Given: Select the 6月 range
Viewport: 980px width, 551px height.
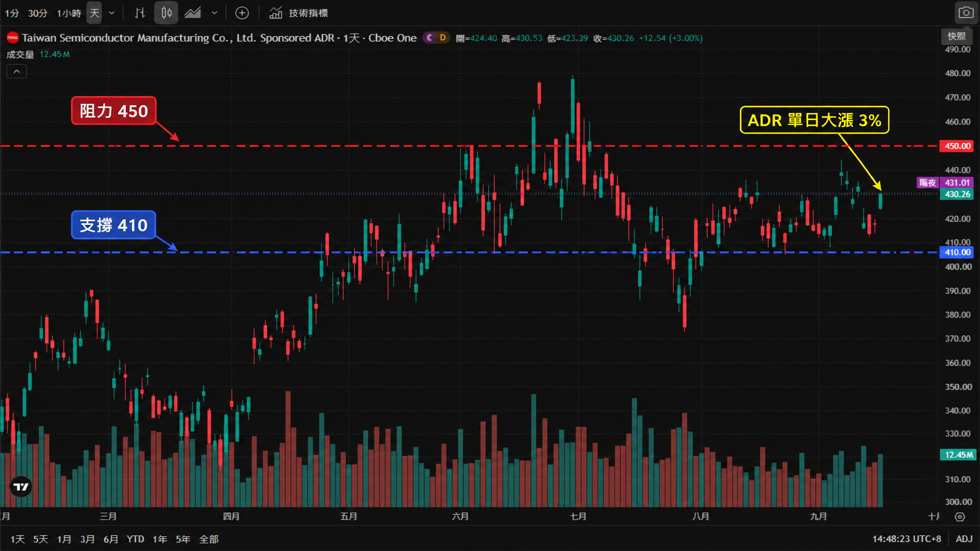Looking at the screenshot, I should (x=111, y=539).
